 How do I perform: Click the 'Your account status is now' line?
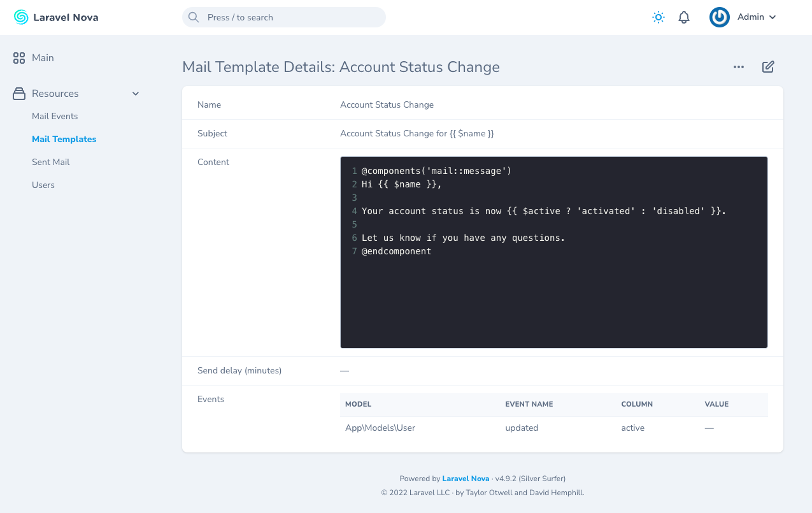click(544, 211)
